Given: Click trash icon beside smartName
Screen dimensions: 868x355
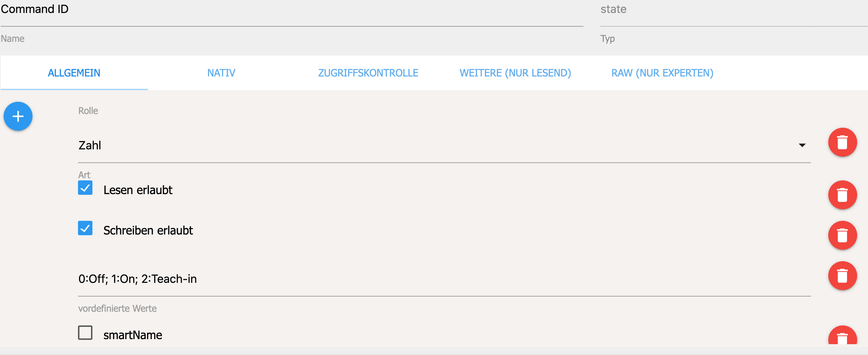Looking at the screenshot, I should tap(842, 336).
